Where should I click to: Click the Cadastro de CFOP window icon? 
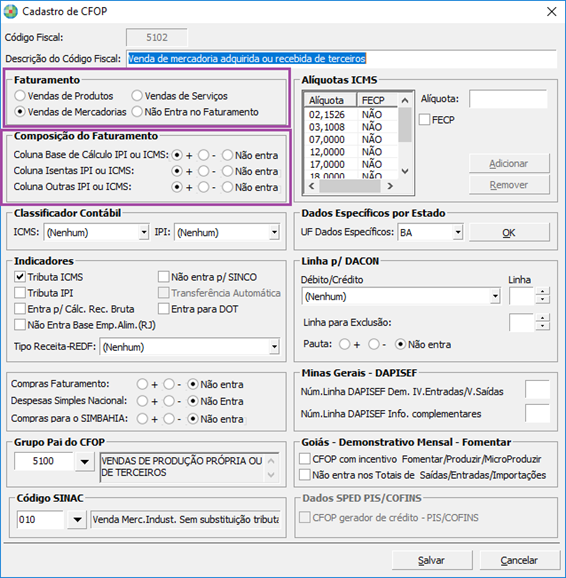click(x=11, y=11)
